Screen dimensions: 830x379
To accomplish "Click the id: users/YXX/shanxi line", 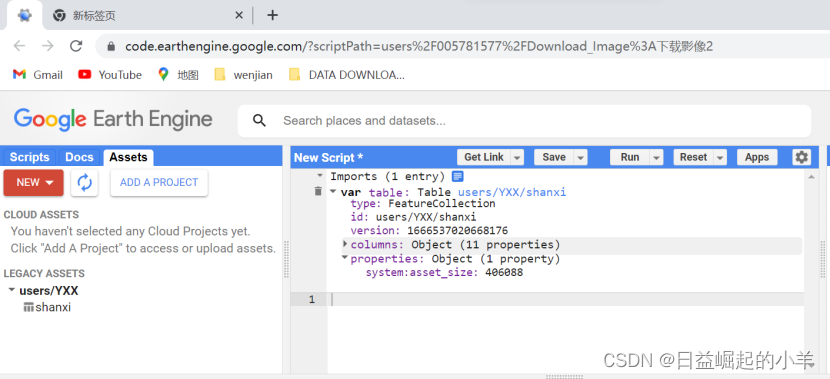I will point(413,217).
